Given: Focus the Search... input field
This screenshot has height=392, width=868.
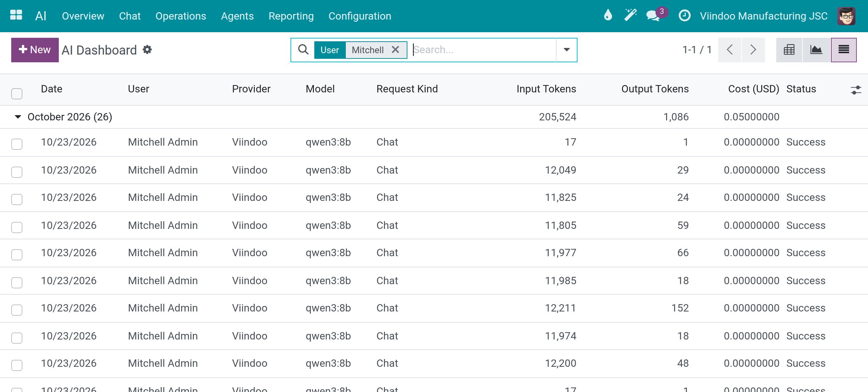Looking at the screenshot, I should pyautogui.click(x=484, y=50).
